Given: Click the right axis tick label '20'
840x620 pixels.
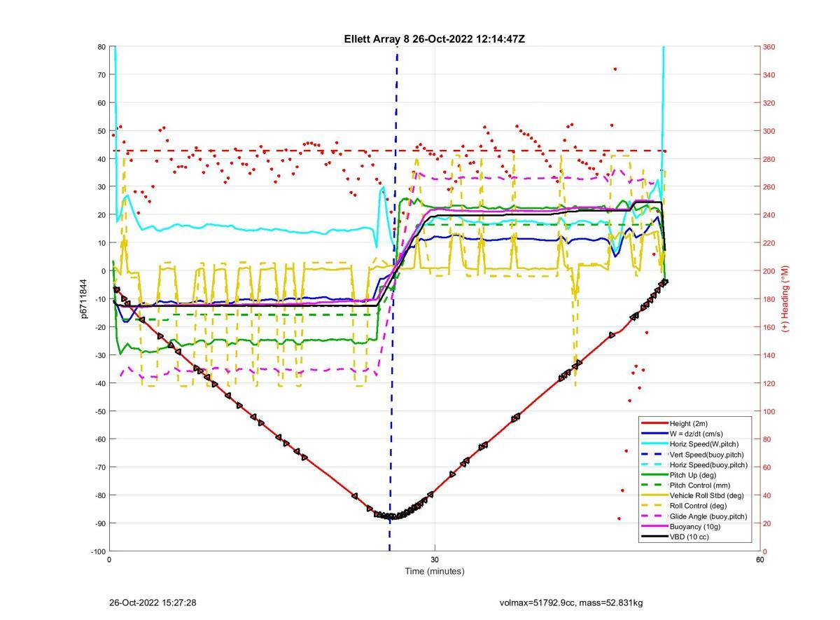Looking at the screenshot, I should tap(767, 523).
